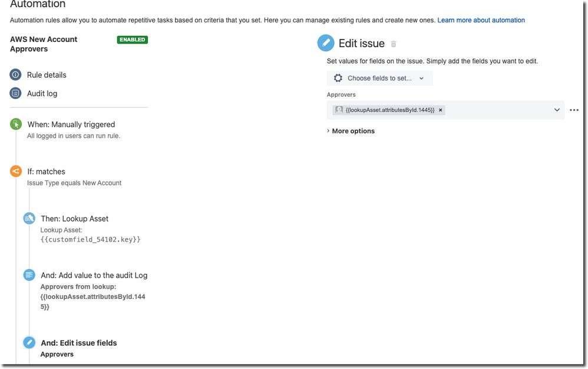The width and height of the screenshot is (588, 369).
Task: Select And: Add value to audit Log step
Action: [94, 275]
